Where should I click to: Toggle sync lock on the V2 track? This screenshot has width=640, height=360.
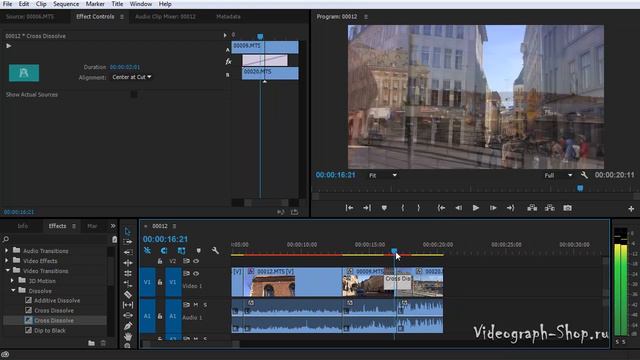(x=187, y=261)
